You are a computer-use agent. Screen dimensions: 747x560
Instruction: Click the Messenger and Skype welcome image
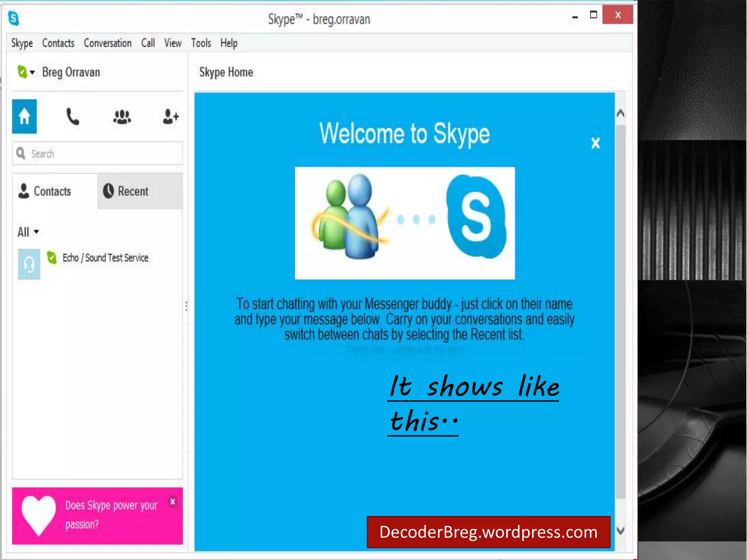pyautogui.click(x=405, y=223)
